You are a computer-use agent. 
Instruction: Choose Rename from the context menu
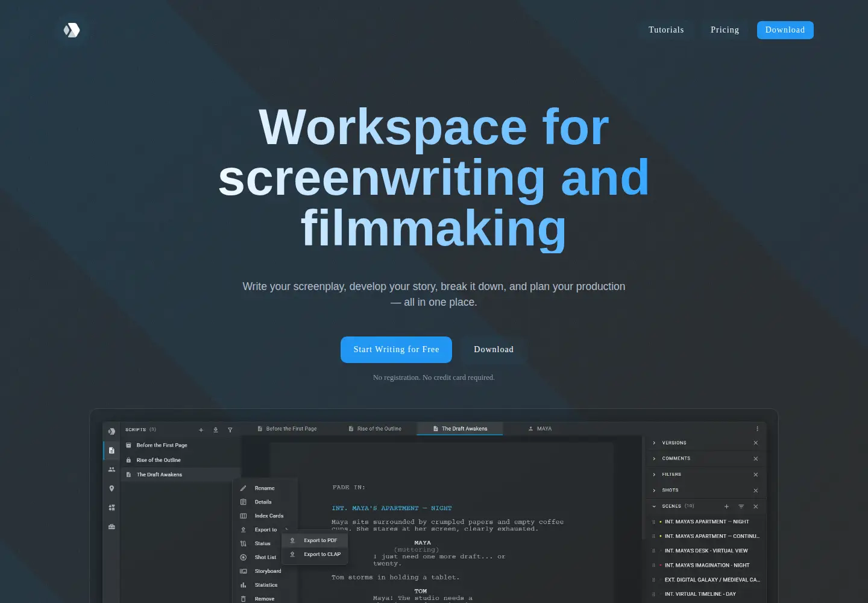(x=265, y=488)
